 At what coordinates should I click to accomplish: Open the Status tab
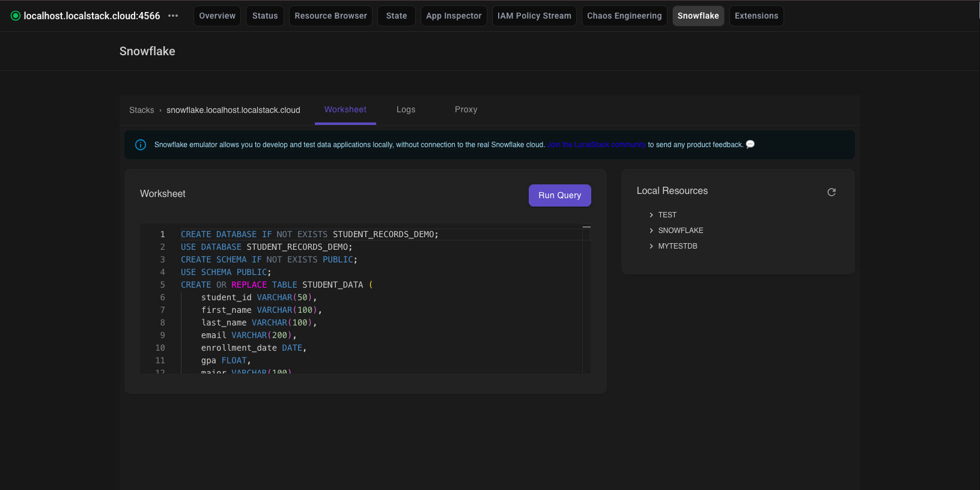click(265, 16)
